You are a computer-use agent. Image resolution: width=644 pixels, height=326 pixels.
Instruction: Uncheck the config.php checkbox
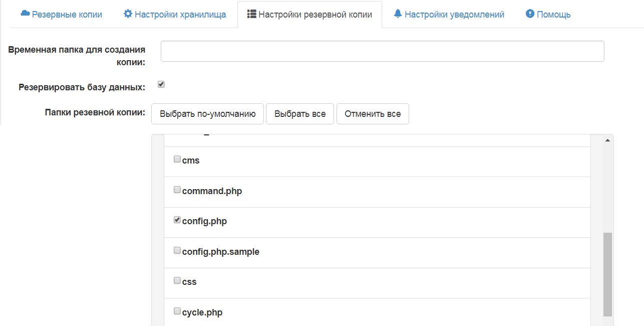tap(177, 219)
